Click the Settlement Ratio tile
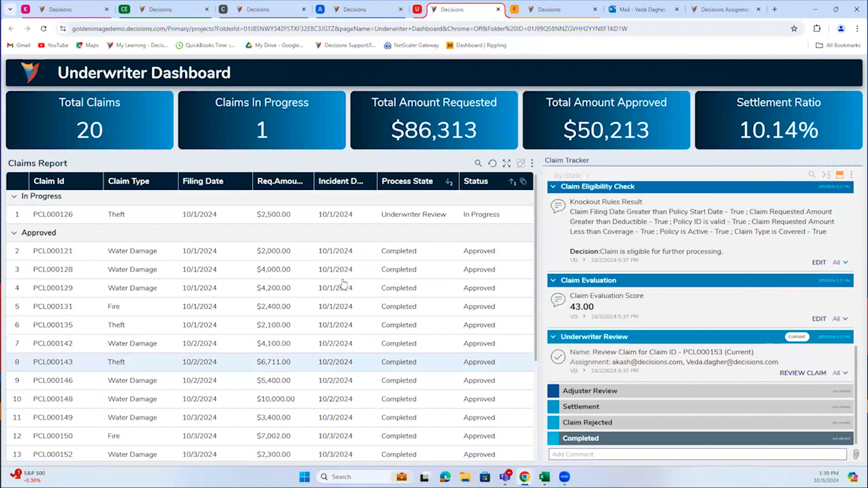Screen dimensions: 868x488 point(779,120)
